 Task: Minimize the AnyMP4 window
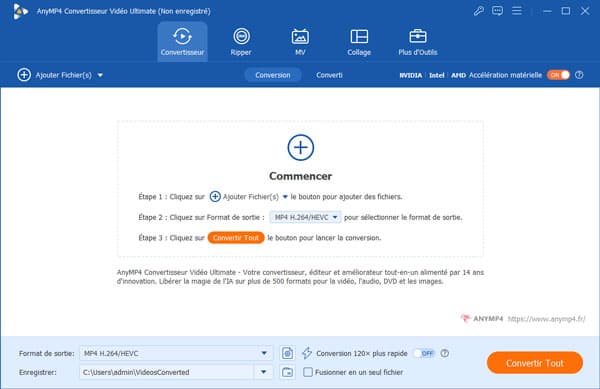tap(547, 11)
